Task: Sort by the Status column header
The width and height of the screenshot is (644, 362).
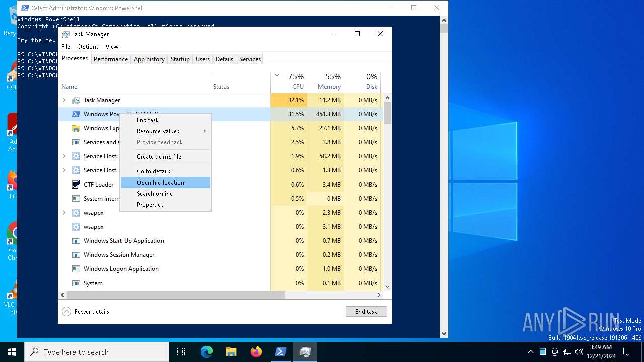Action: (x=240, y=82)
